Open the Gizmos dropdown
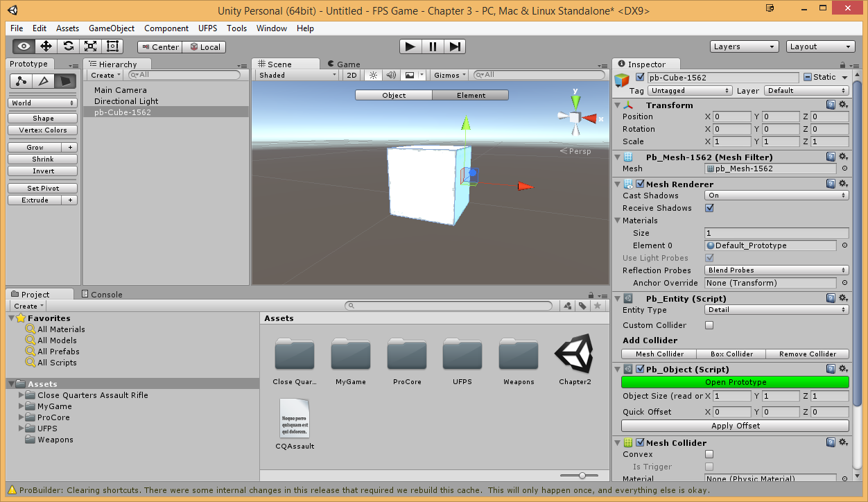The height and width of the screenshot is (502, 868). click(x=450, y=75)
